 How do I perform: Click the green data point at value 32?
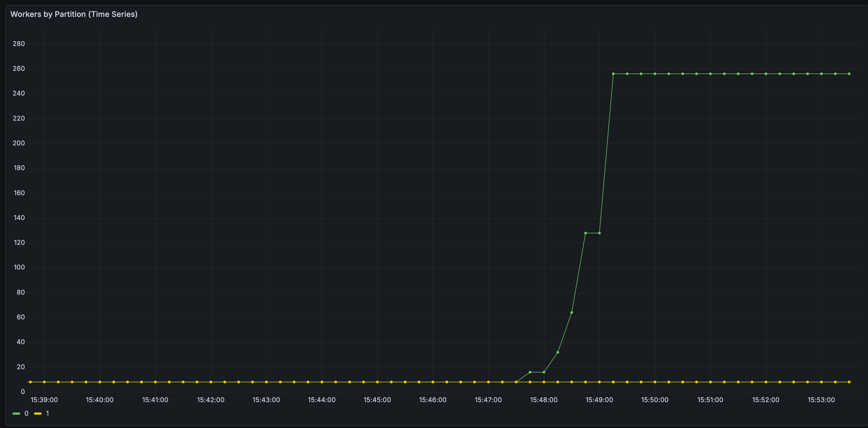tap(558, 352)
